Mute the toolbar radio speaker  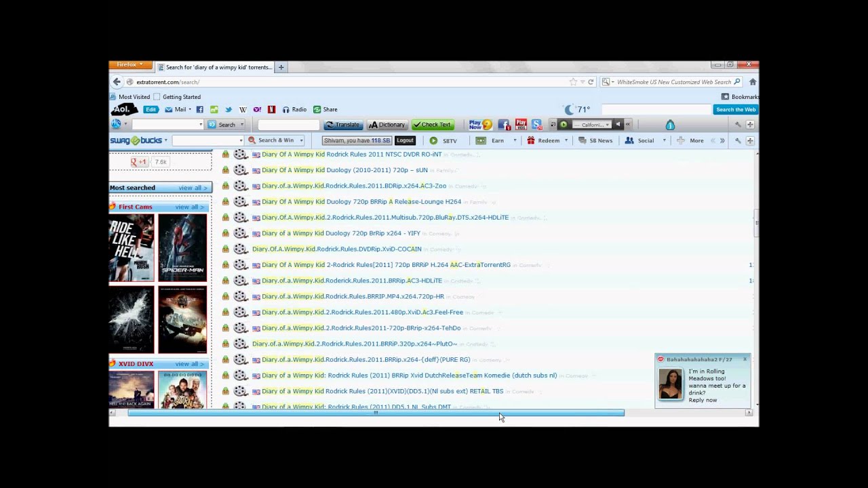[618, 125]
